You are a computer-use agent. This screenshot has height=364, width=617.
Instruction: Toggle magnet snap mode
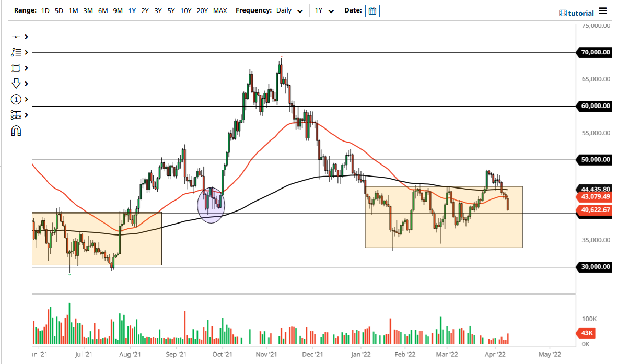pyautogui.click(x=16, y=131)
